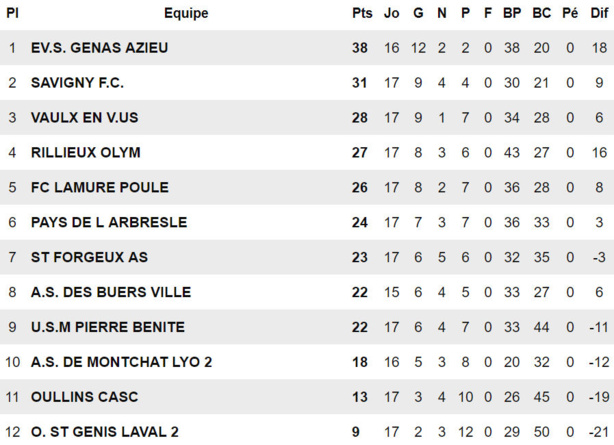The width and height of the screenshot is (614, 445).
Task: Select the Dif column header
Action: [x=598, y=13]
